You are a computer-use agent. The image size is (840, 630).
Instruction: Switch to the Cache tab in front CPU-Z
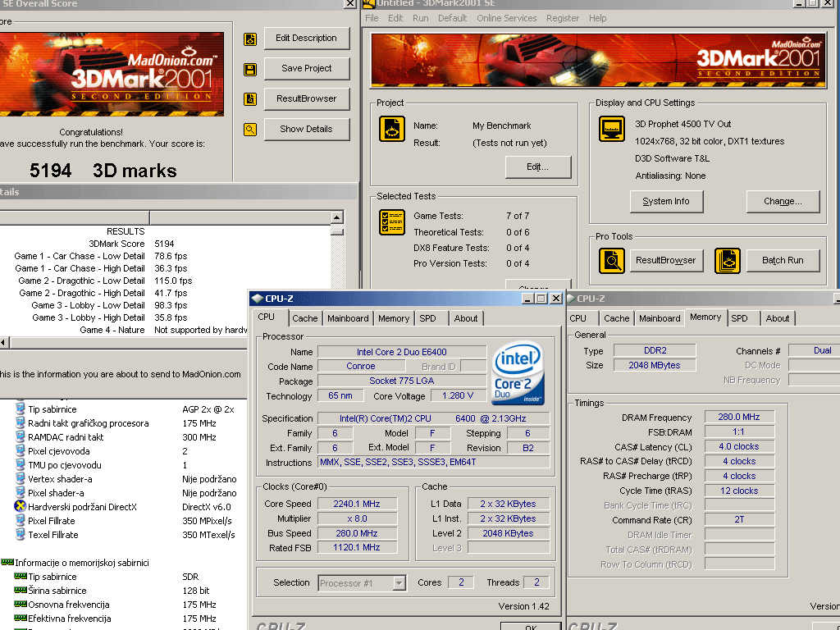pyautogui.click(x=305, y=318)
